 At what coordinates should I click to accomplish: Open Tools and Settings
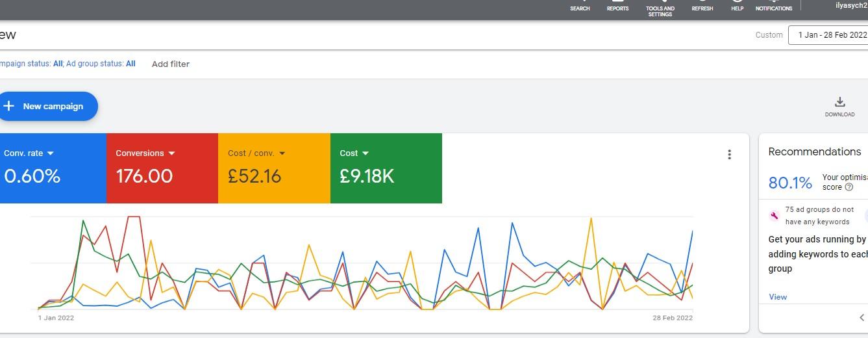coord(660,8)
